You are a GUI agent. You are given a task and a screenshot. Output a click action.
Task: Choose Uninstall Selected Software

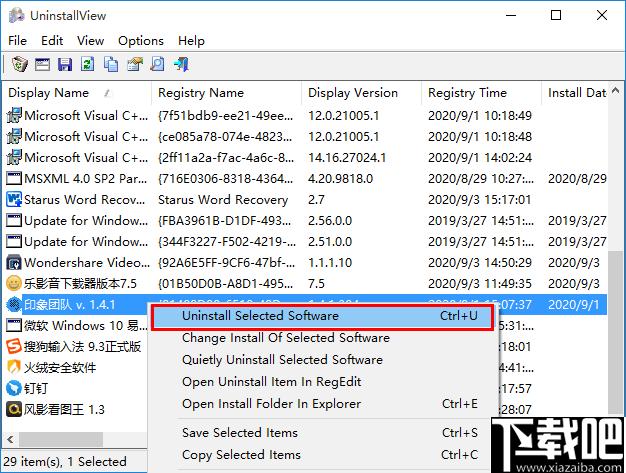[x=260, y=316]
